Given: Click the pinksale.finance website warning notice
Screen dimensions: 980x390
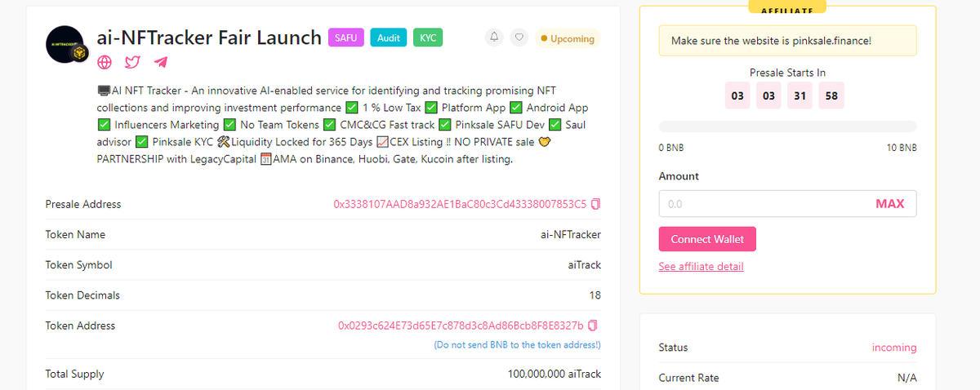Looking at the screenshot, I should pos(787,40).
